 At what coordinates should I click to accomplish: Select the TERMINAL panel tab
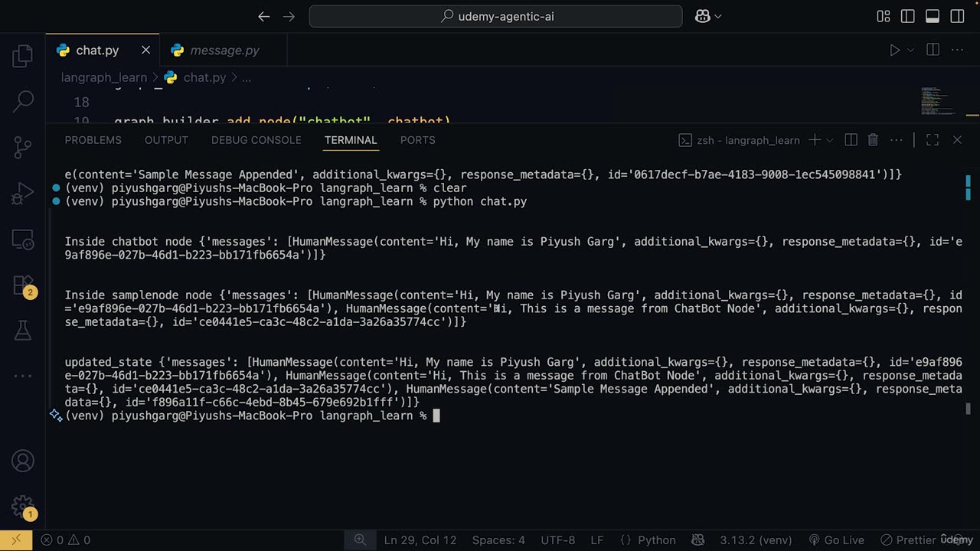(351, 140)
